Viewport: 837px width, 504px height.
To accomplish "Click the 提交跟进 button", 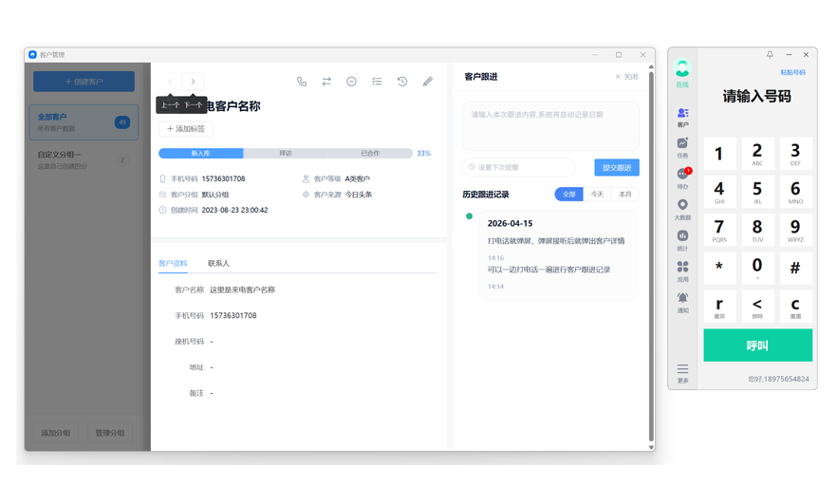I will point(617,168).
